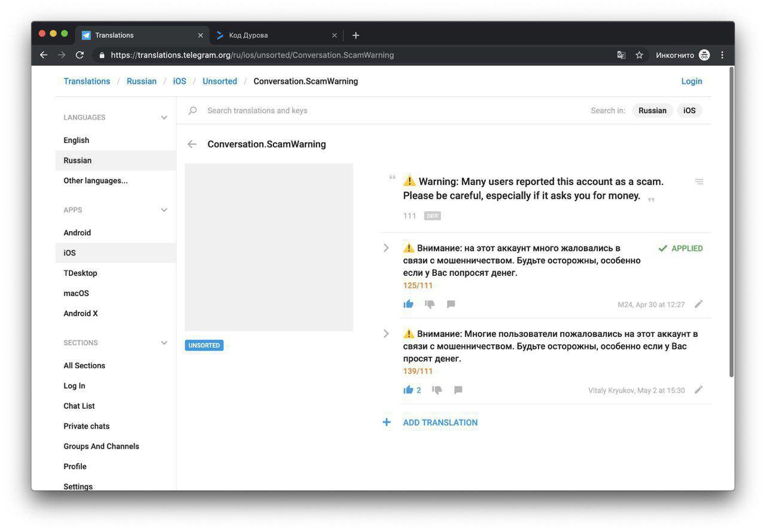Open the Chat List section
This screenshot has height=532, width=766.
click(115, 406)
